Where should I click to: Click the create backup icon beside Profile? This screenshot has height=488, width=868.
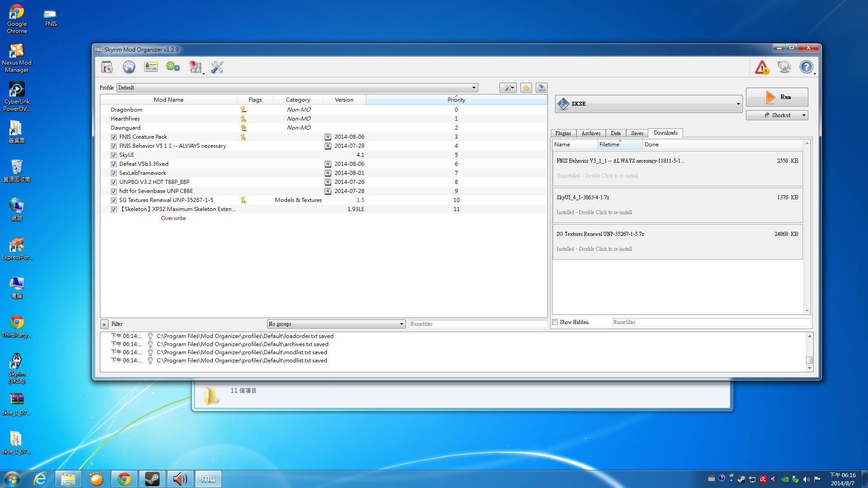[x=541, y=88]
